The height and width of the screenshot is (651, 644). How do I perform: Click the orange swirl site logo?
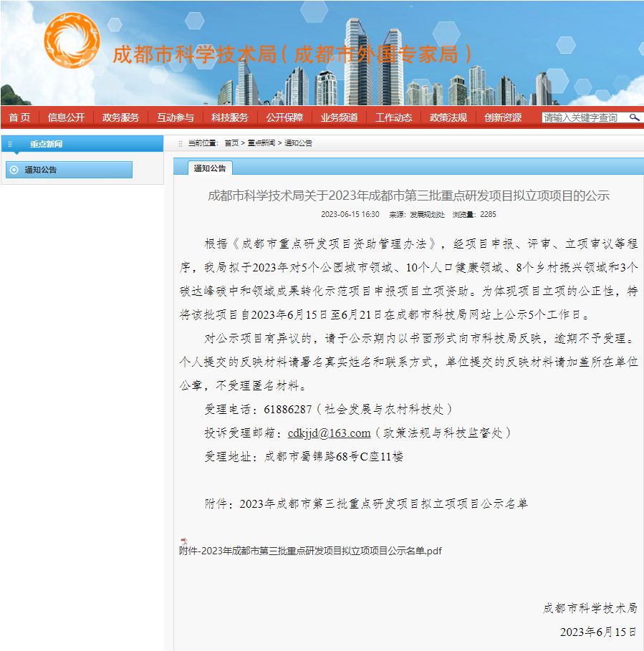point(72,42)
